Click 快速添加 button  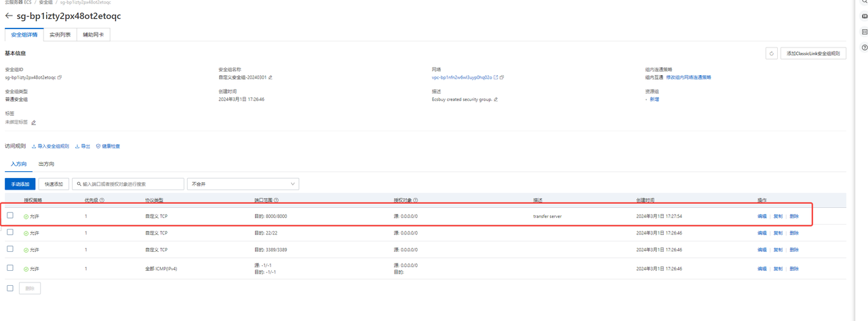[54, 184]
